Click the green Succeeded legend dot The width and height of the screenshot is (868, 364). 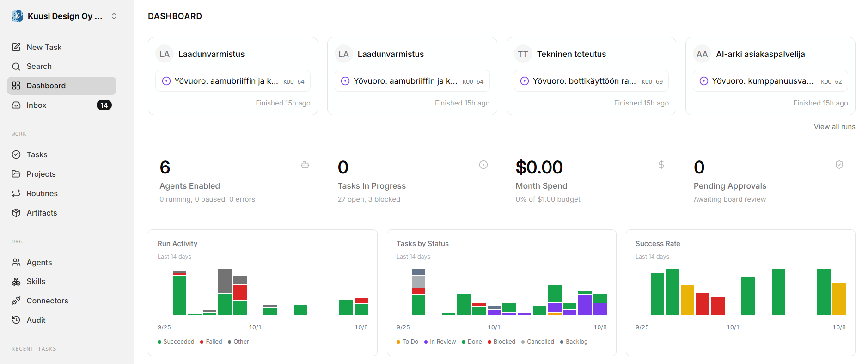point(159,342)
